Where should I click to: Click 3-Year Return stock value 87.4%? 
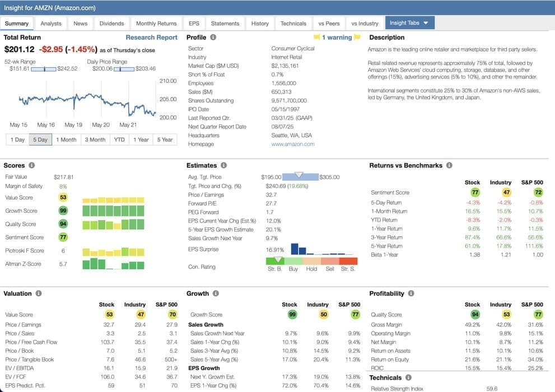click(x=473, y=237)
